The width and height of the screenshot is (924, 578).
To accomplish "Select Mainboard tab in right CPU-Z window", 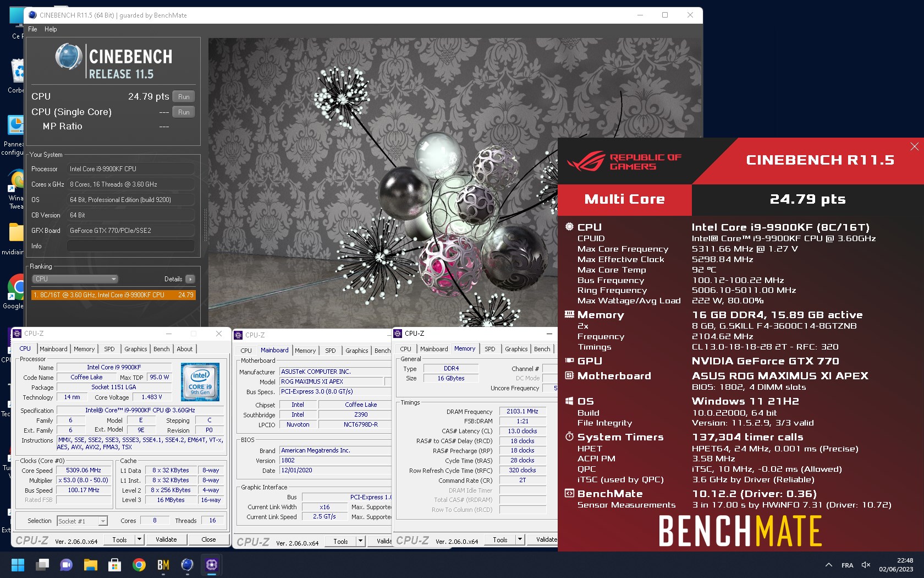I will tap(434, 349).
